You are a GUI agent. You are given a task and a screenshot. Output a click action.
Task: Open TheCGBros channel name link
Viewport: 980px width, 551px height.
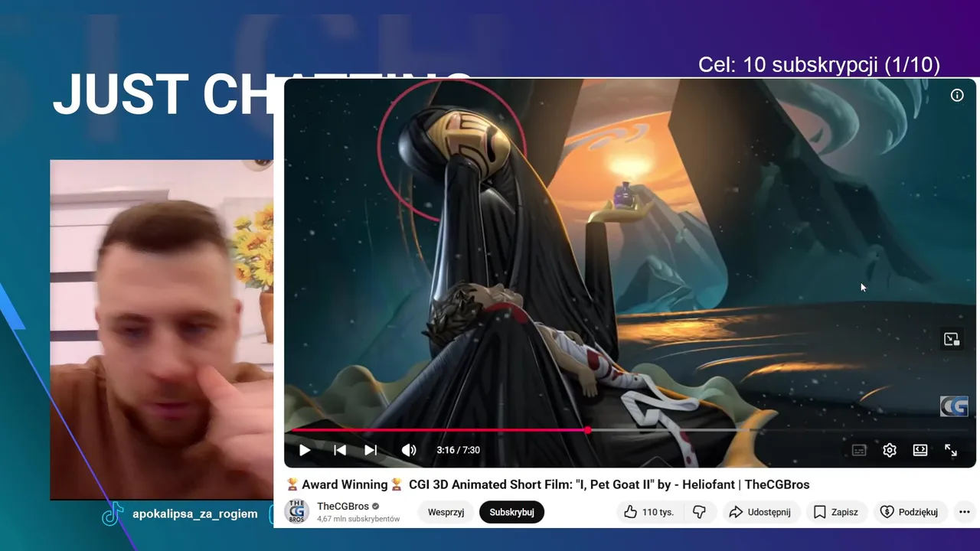343,506
